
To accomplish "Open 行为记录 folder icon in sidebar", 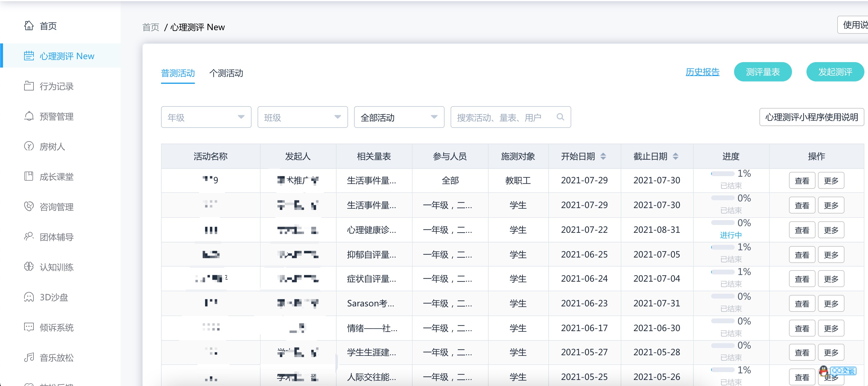I will click(29, 86).
